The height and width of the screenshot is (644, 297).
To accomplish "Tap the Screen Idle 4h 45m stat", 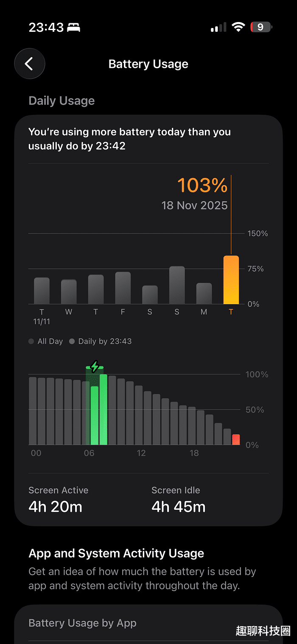I will point(178,500).
